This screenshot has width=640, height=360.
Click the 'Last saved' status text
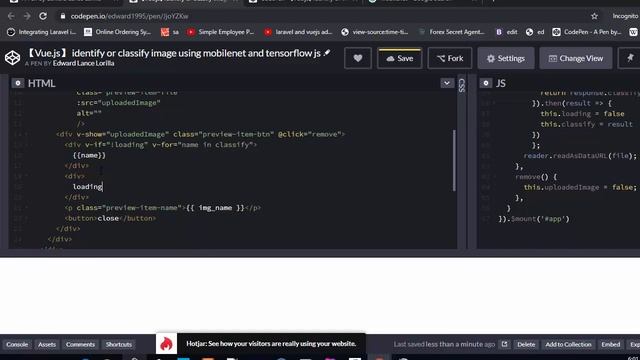click(x=444, y=344)
